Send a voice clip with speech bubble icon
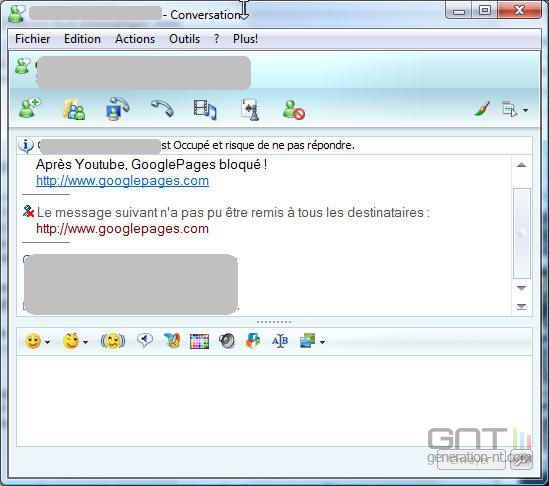Viewport: 549px width, 486px height. (145, 340)
